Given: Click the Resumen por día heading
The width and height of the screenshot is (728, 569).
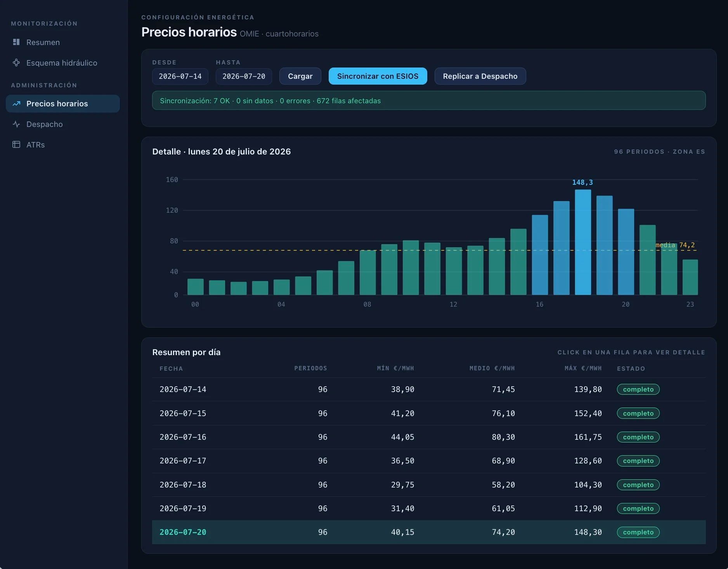Looking at the screenshot, I should tap(186, 352).
